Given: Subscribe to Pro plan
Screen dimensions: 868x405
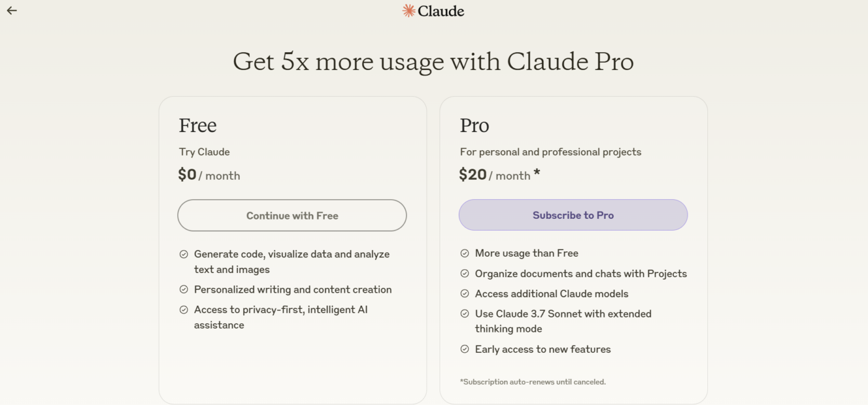Looking at the screenshot, I should (573, 215).
